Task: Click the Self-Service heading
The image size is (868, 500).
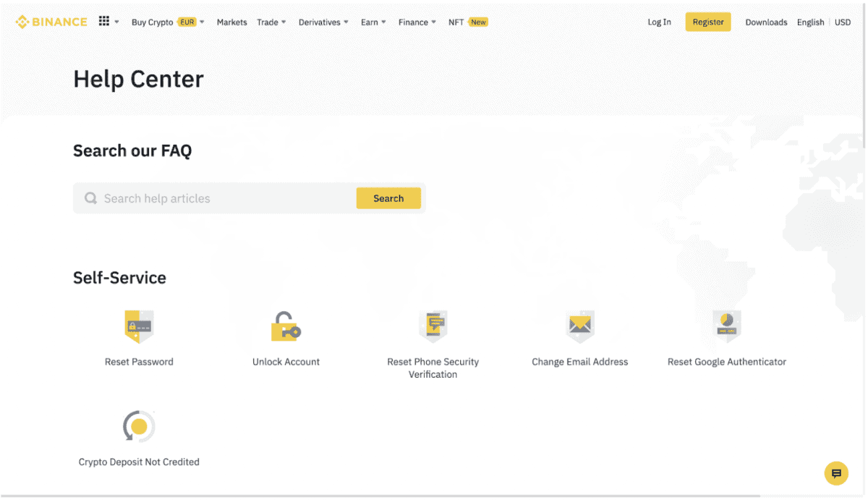Action: click(119, 278)
